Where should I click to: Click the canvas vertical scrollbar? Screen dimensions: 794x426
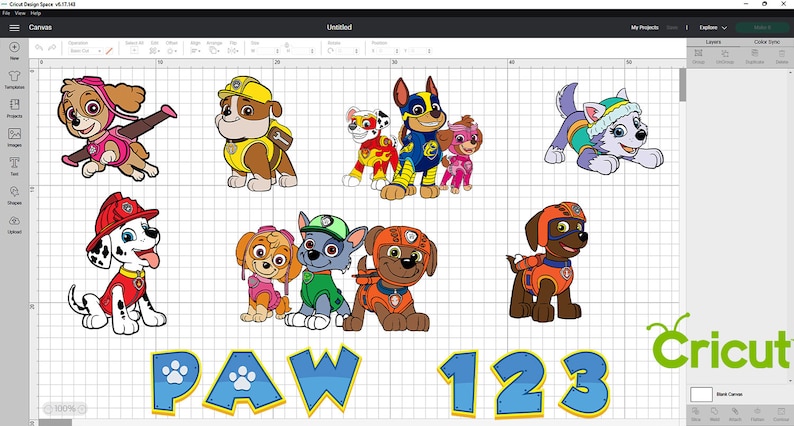[683, 85]
